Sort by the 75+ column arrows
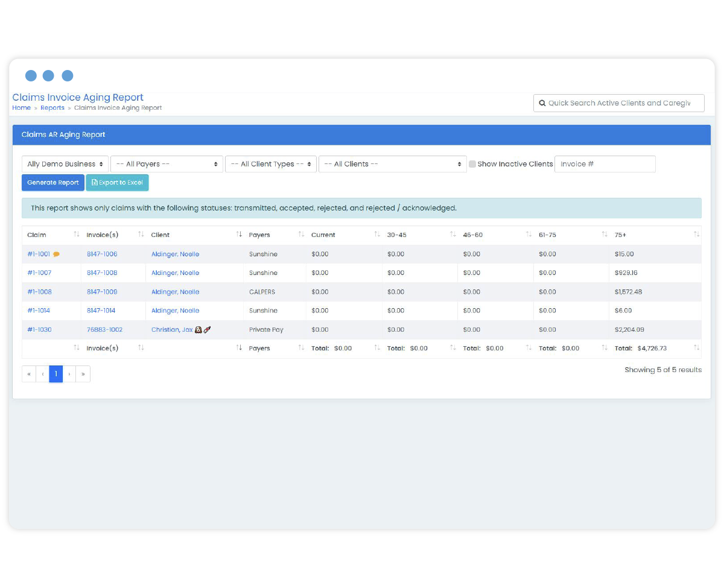Viewport: 724px width, 588px height. point(696,235)
